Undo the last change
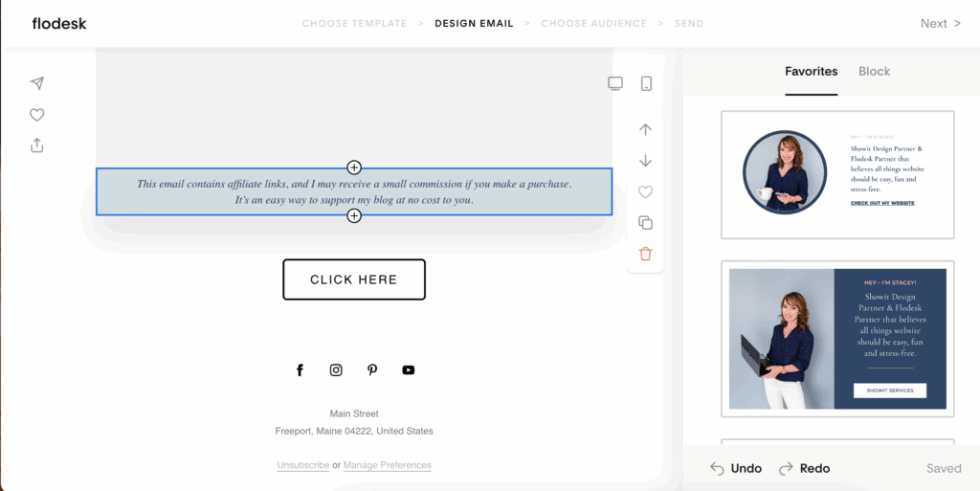The width and height of the screenshot is (980, 491). (736, 468)
